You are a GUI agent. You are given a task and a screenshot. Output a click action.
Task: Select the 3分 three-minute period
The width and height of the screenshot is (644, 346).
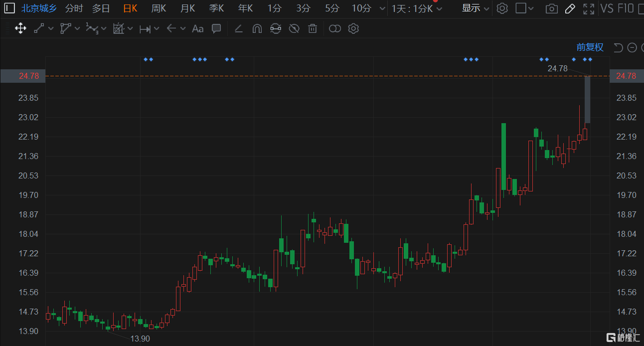[303, 8]
